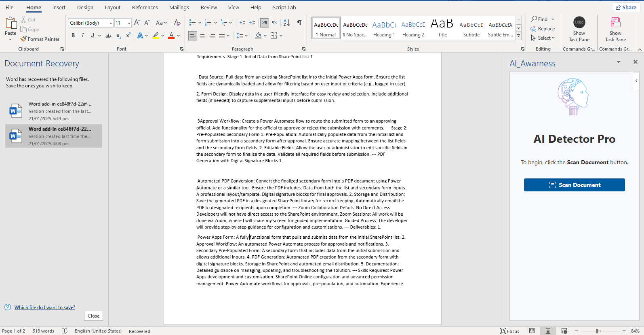The height and width of the screenshot is (335, 644).
Task: Toggle show paragraph marks pilcrow
Action: click(299, 23)
